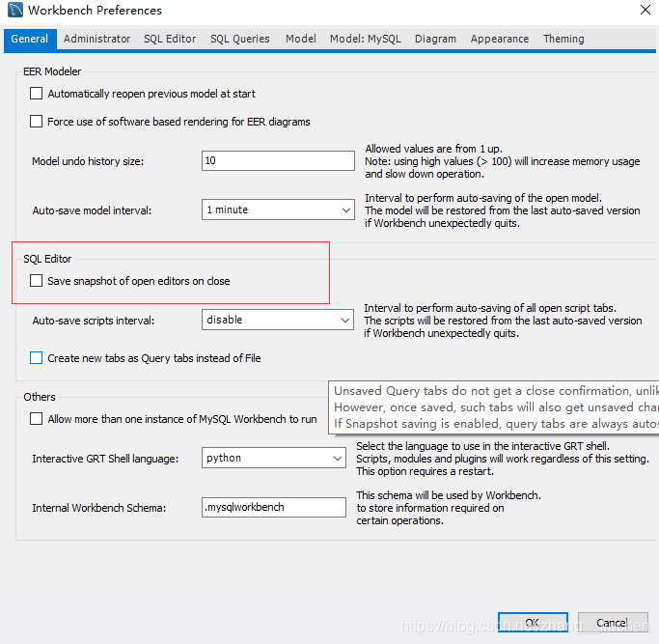The width and height of the screenshot is (659, 644).
Task: Click the Unsaved Query tabs tooltip
Action: 493,407
